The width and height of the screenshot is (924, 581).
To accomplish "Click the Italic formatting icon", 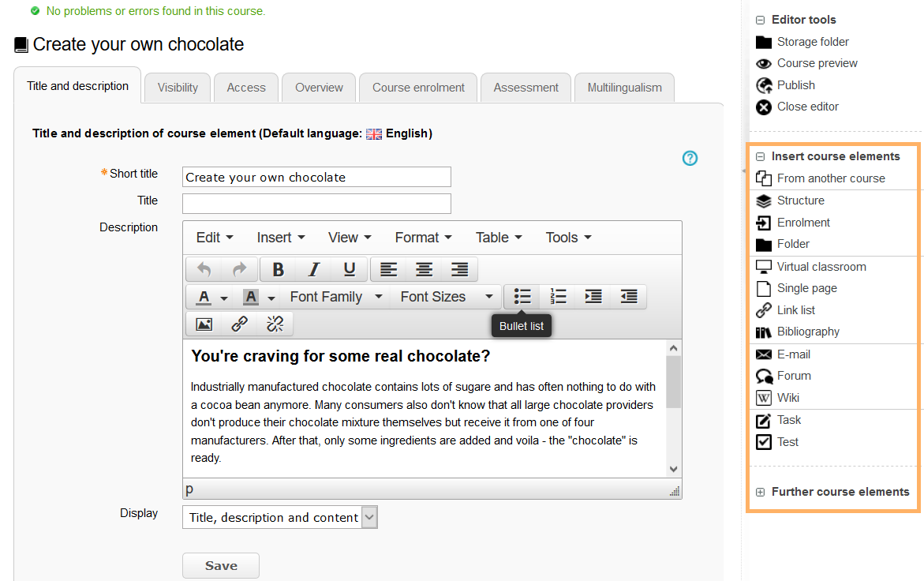I will pos(313,270).
